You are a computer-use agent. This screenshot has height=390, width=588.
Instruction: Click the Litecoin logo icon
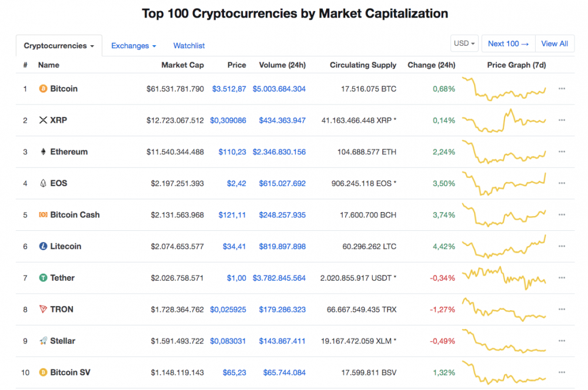point(42,247)
